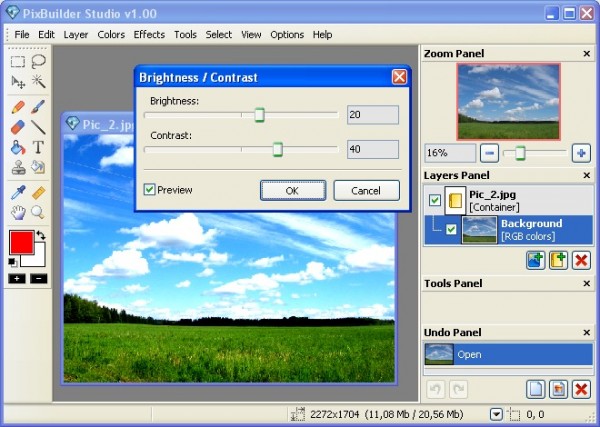The image size is (600, 427).
Task: Select the Lasso selection tool
Action: (39, 61)
